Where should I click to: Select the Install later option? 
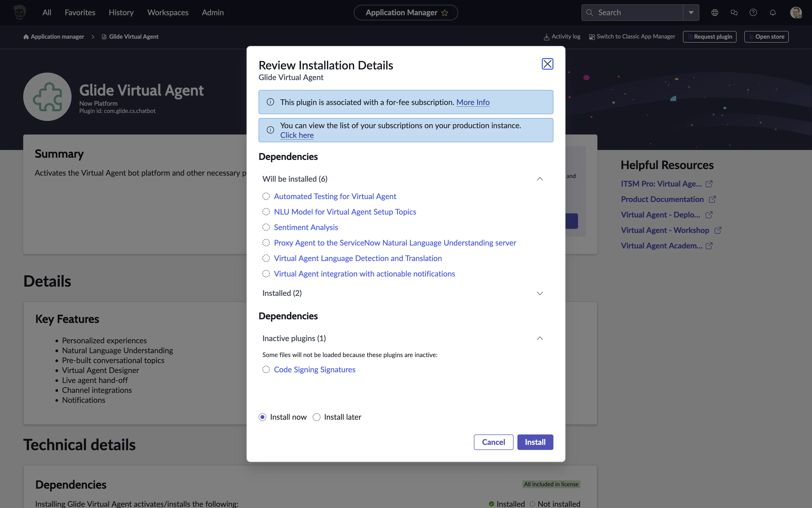coord(316,417)
